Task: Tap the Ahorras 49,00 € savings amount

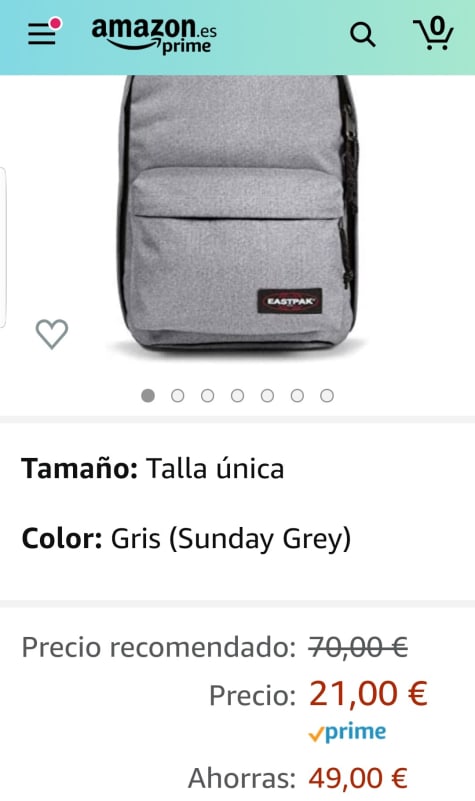Action: 358,779
